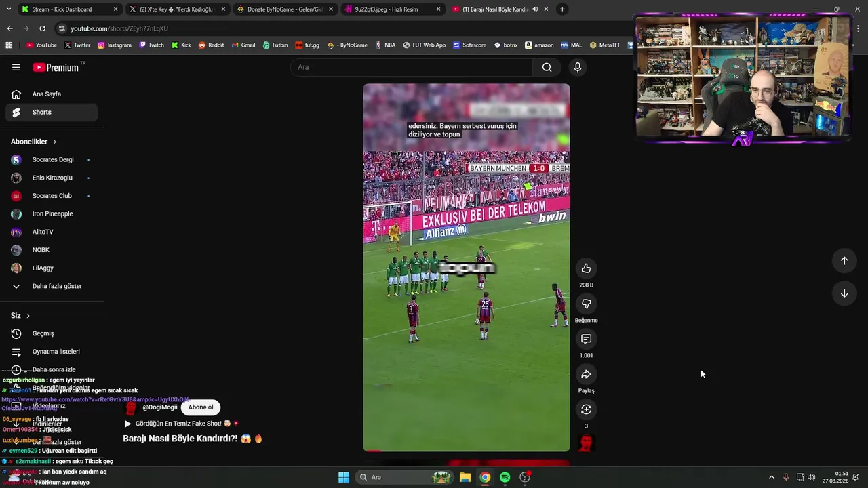868x488 pixels.
Task: Select Shorts in the sidebar
Action: (52, 112)
